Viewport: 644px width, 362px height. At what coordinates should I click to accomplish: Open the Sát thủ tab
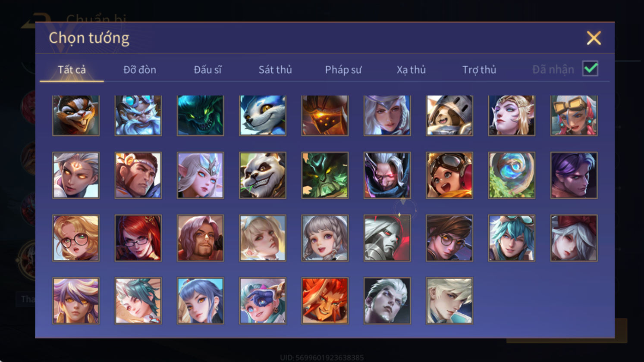(x=275, y=69)
